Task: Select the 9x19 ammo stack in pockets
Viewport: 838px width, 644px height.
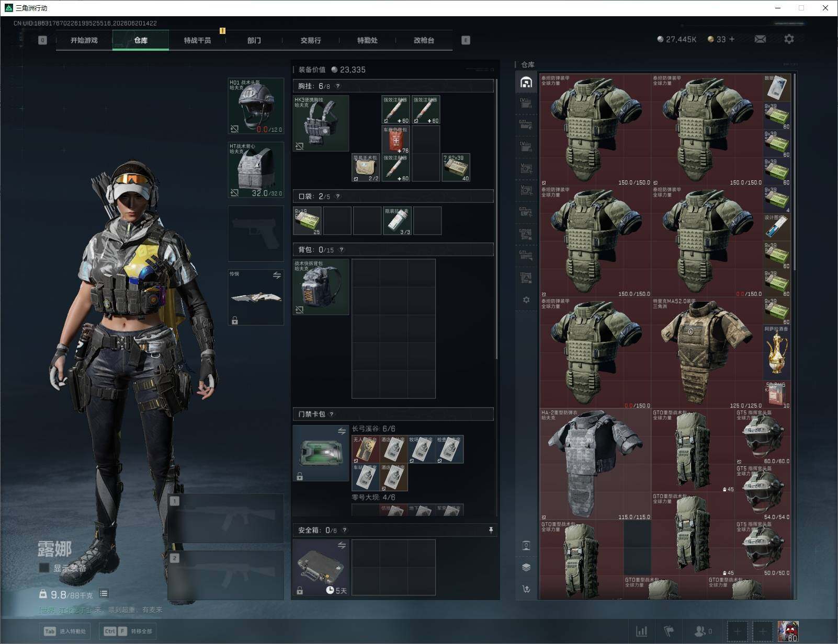Action: click(x=307, y=221)
